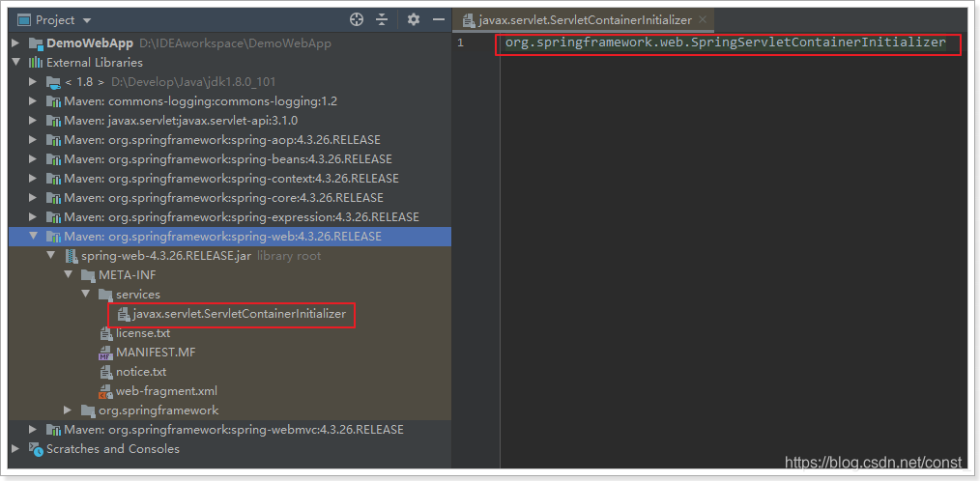Click the javax.servlet-api library icon
Screen dimensions: 980x481
coord(53,121)
